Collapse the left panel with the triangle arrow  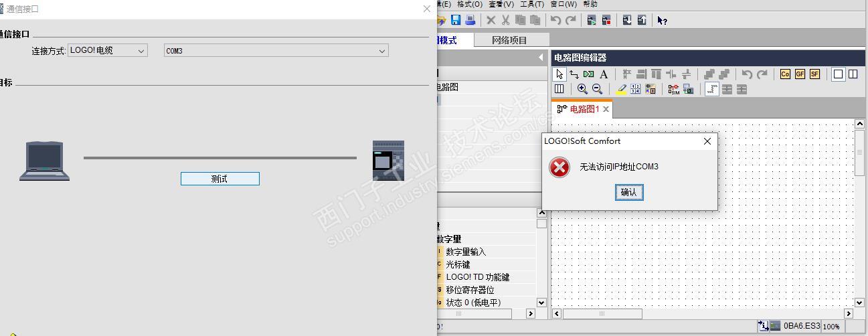541,58
